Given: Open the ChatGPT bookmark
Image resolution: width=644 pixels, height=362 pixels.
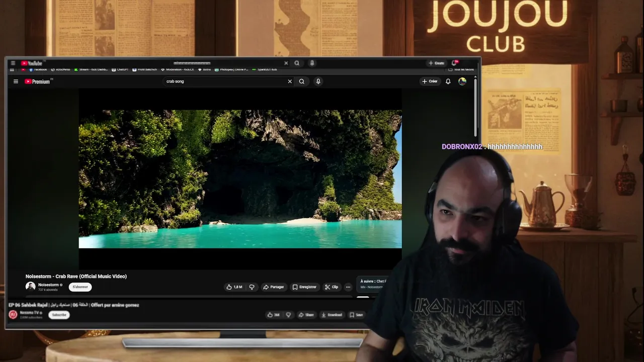Looking at the screenshot, I should [120, 69].
